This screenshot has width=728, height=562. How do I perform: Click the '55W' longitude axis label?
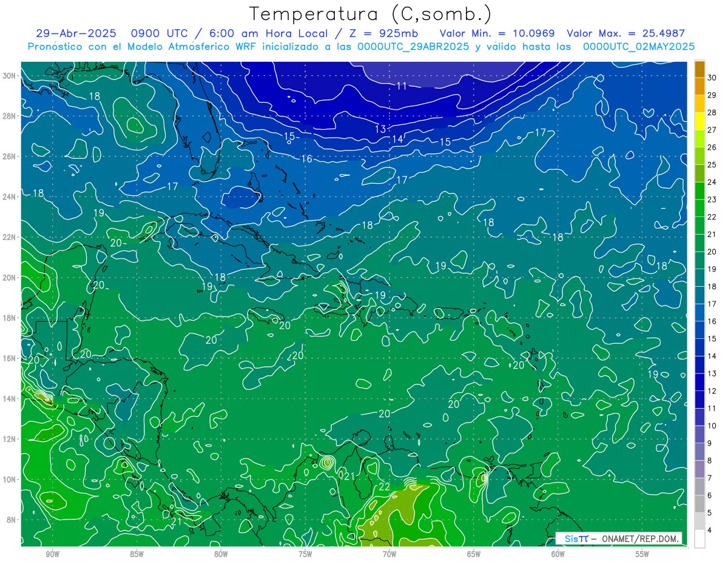point(642,554)
